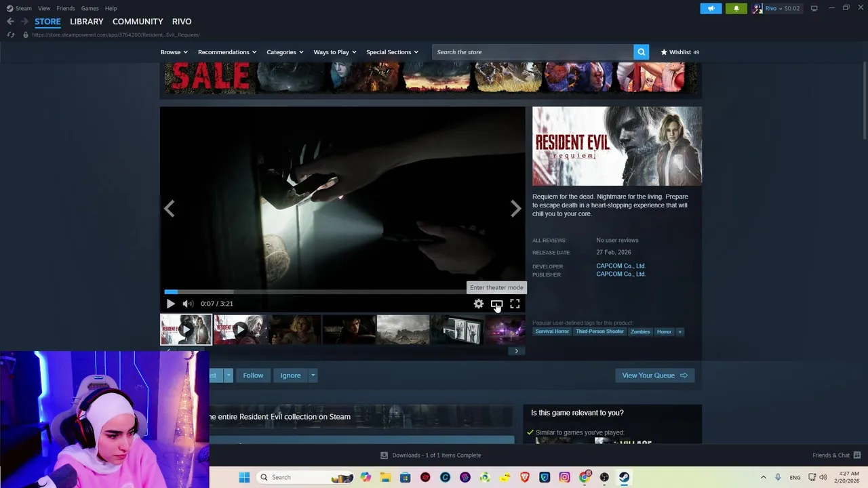Open the Games menu
868x488 pixels.
[x=90, y=8]
